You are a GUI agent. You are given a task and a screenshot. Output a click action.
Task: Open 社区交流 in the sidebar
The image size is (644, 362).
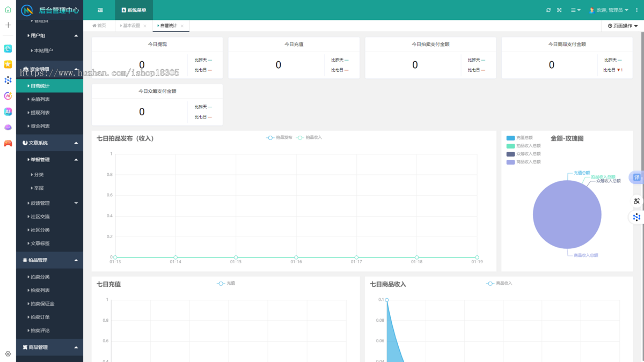(49, 217)
